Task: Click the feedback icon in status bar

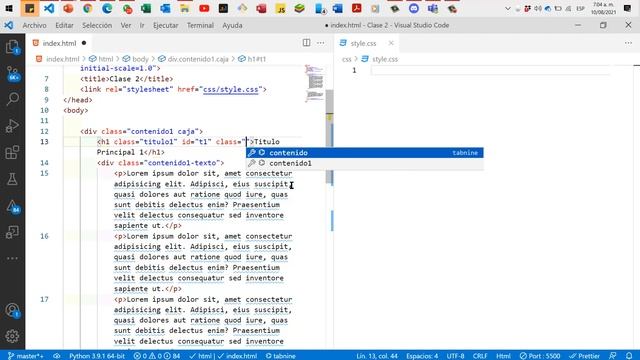Action: click(x=613, y=356)
